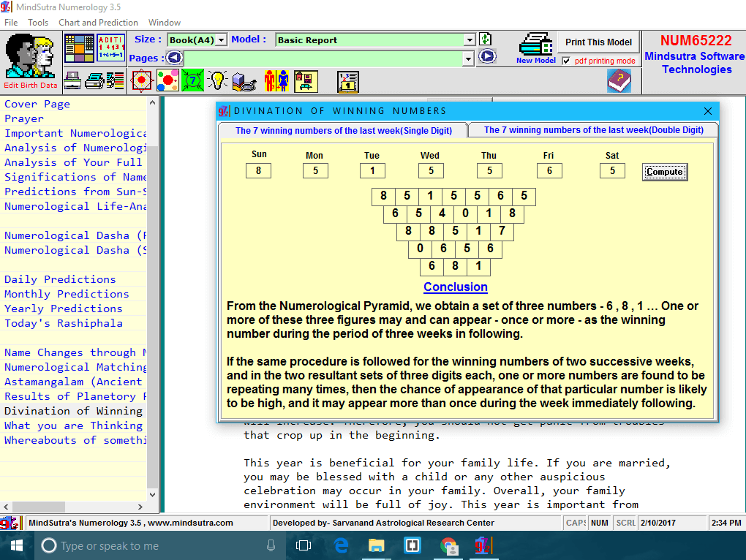
Task: Click the colored planets dots icon
Action: coord(167,80)
